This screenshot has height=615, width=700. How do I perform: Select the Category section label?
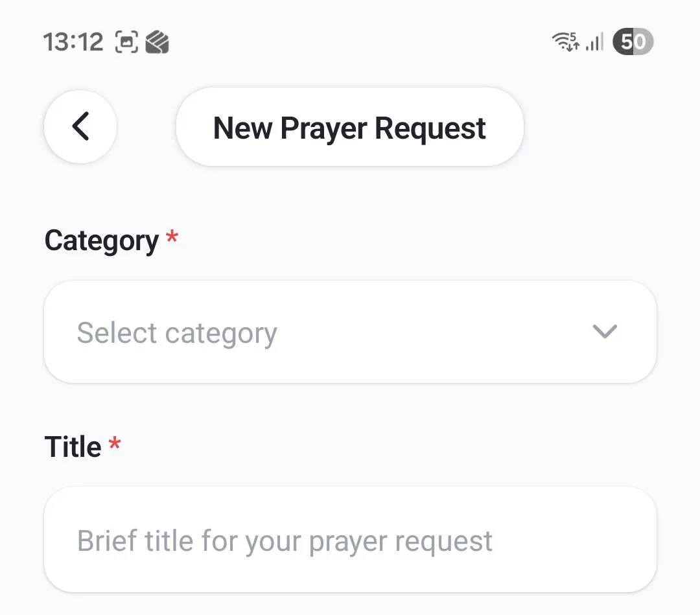click(x=102, y=240)
